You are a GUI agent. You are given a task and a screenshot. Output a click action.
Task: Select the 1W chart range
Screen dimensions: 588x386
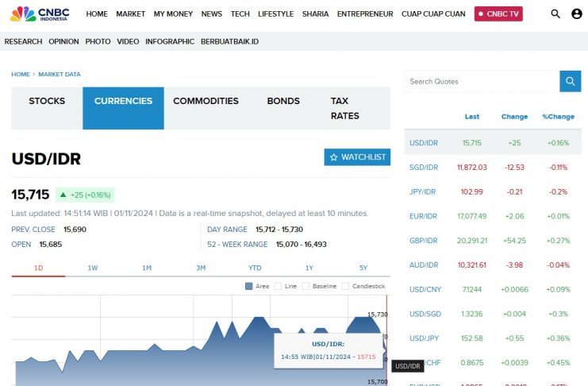pyautogui.click(x=93, y=268)
